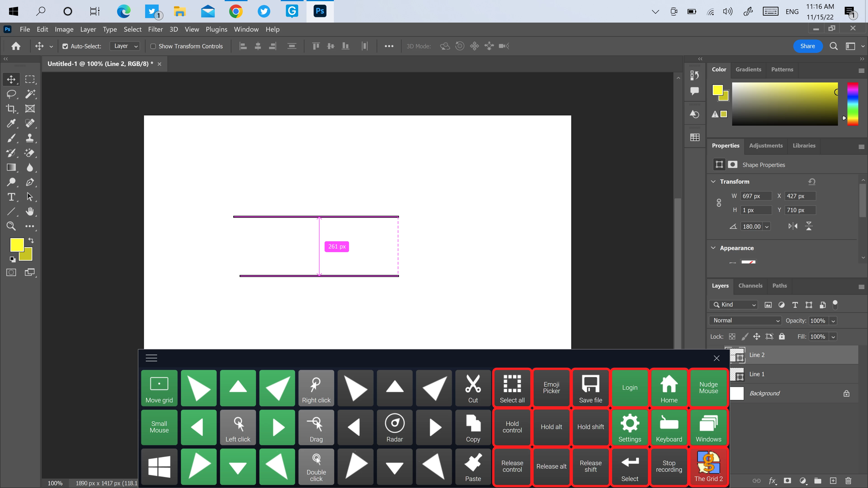Open the Auto-Select Layer dropdown
The width and height of the screenshot is (868, 488).
(125, 46)
